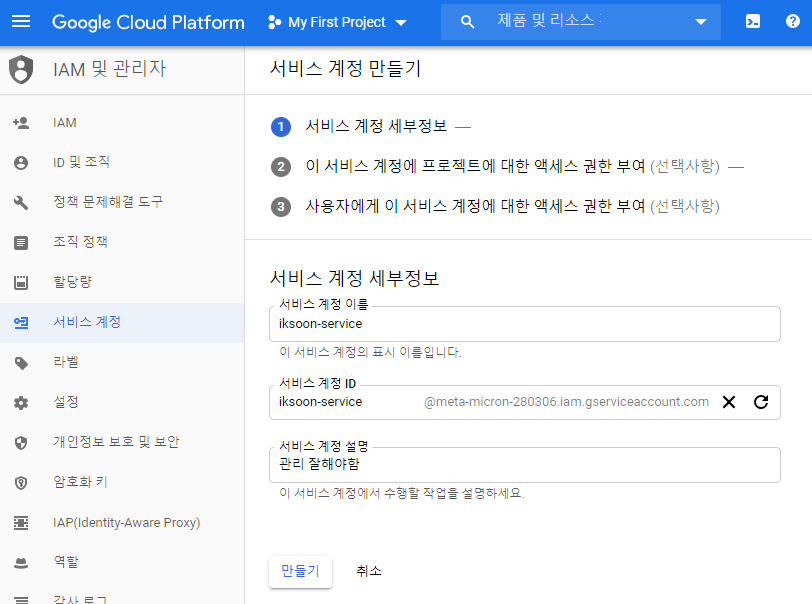Open the hamburger navigation menu

point(21,21)
